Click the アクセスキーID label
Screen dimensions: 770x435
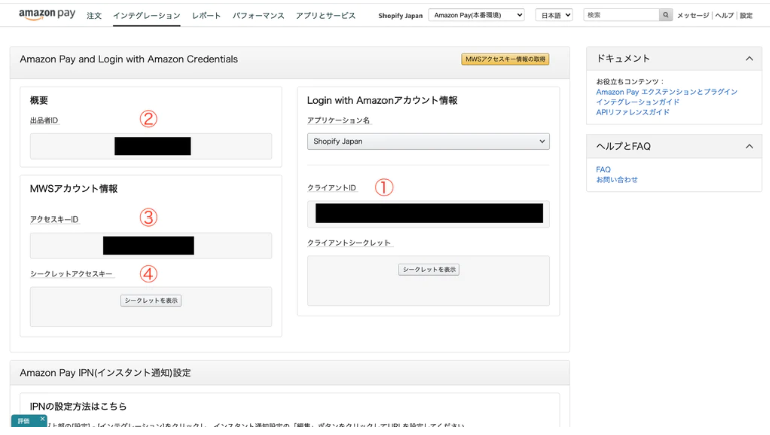pyautogui.click(x=54, y=219)
